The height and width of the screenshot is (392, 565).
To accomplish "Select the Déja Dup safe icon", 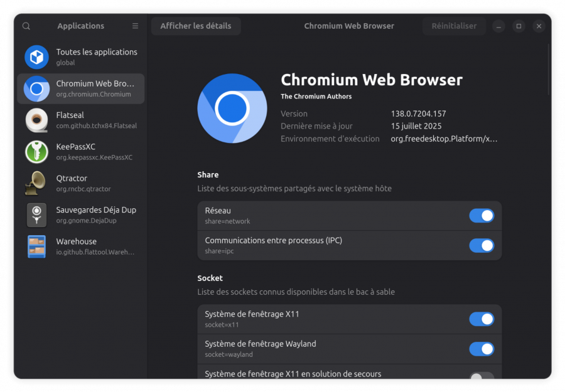I will tap(36, 215).
